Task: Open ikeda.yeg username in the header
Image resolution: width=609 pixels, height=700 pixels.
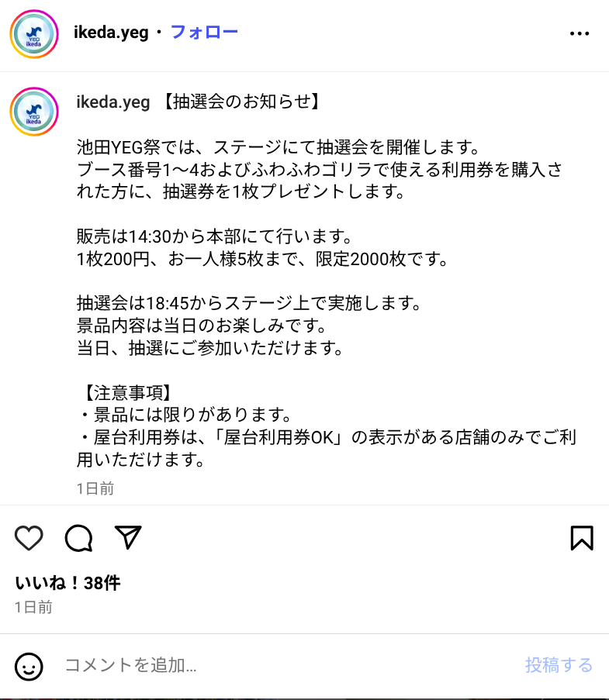Action: tap(111, 33)
